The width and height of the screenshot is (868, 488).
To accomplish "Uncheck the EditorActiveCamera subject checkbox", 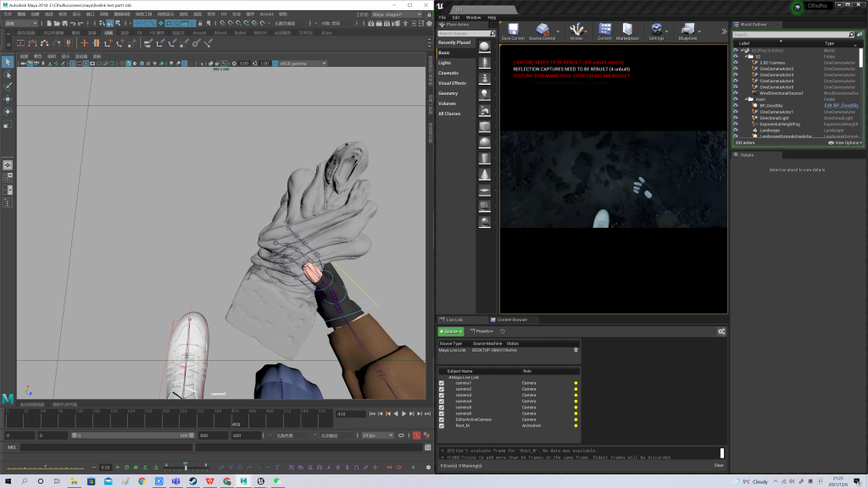I will pyautogui.click(x=441, y=419).
